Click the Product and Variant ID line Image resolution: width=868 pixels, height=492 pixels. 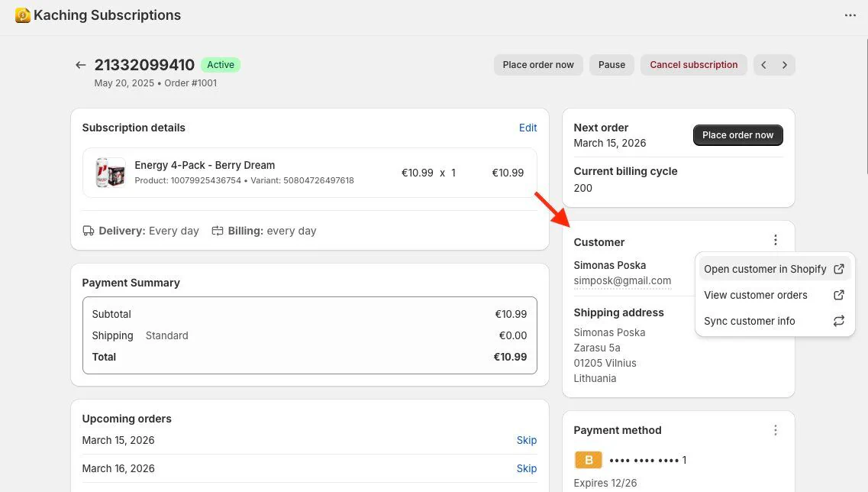(x=244, y=180)
